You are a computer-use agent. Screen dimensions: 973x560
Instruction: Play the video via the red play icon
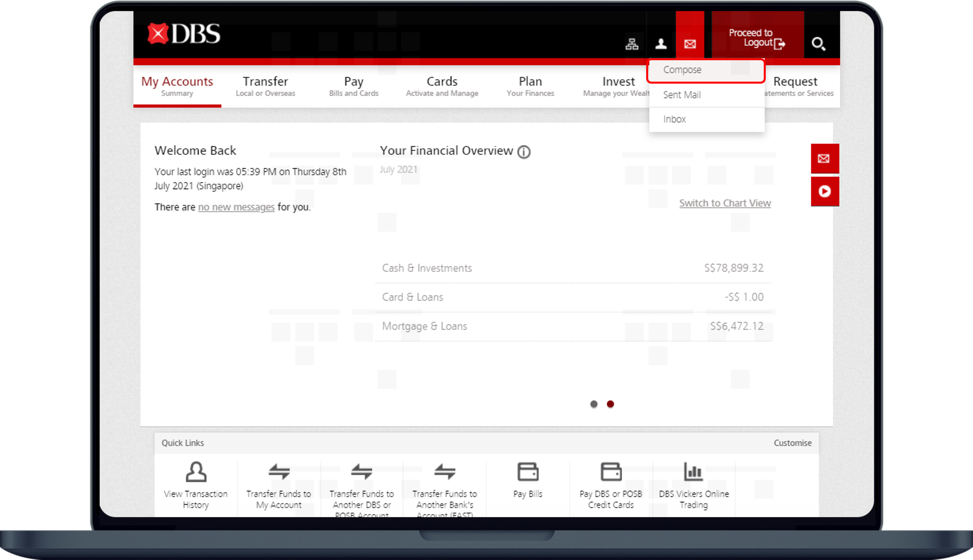[x=825, y=191]
